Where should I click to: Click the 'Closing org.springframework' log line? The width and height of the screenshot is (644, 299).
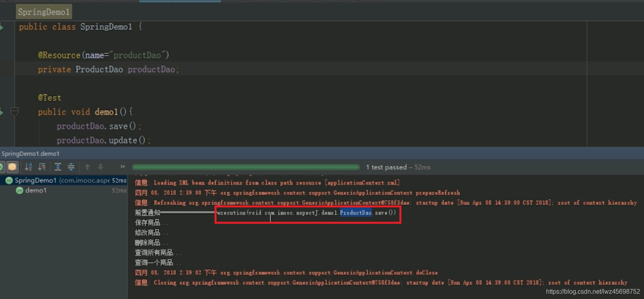(x=381, y=282)
